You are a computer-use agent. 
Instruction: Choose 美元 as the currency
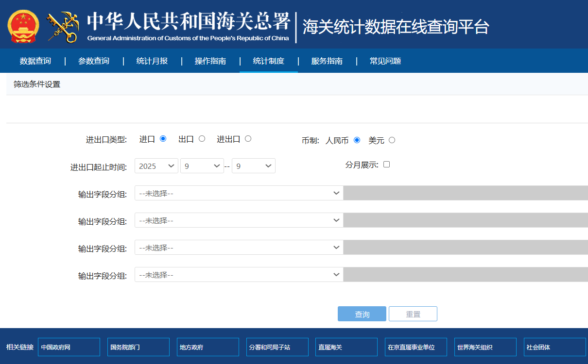(392, 140)
